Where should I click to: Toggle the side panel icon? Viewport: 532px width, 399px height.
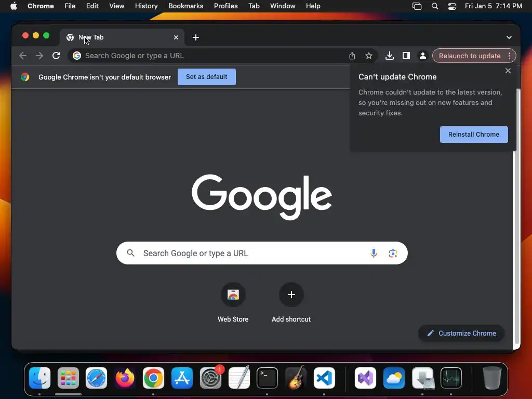click(406, 56)
